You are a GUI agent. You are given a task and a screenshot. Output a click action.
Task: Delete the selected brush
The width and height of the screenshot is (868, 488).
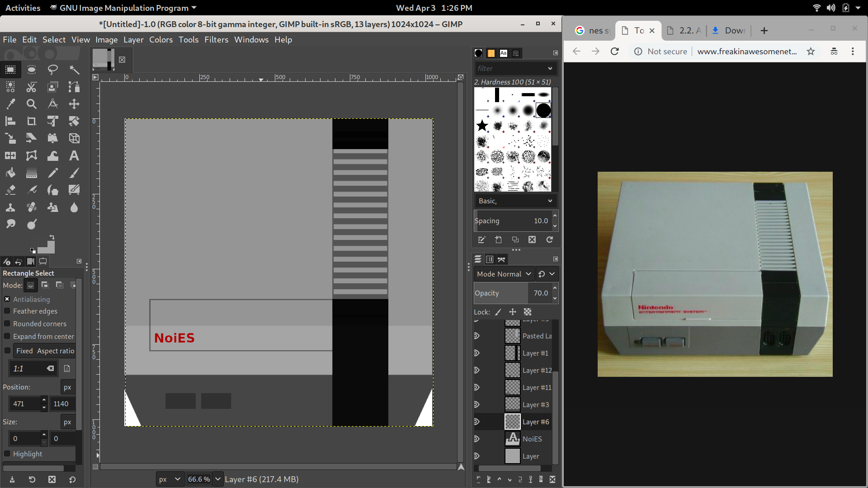tap(532, 240)
